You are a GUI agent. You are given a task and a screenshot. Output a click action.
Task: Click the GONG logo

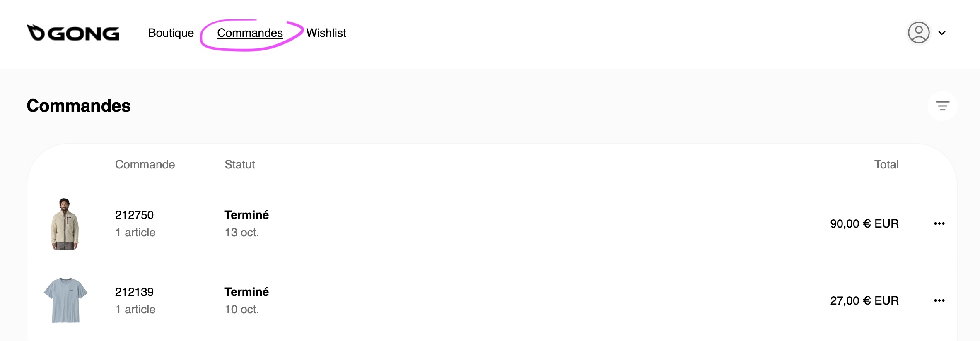pyautogui.click(x=73, y=33)
